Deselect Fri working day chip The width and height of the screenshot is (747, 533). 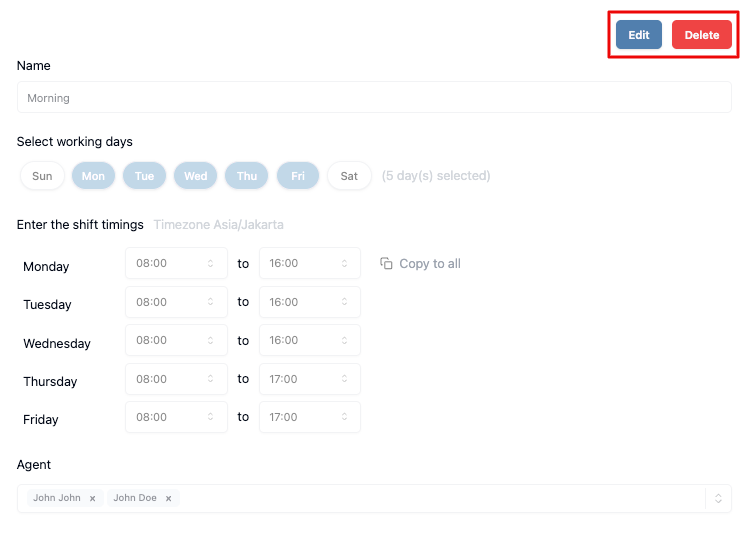click(x=298, y=176)
